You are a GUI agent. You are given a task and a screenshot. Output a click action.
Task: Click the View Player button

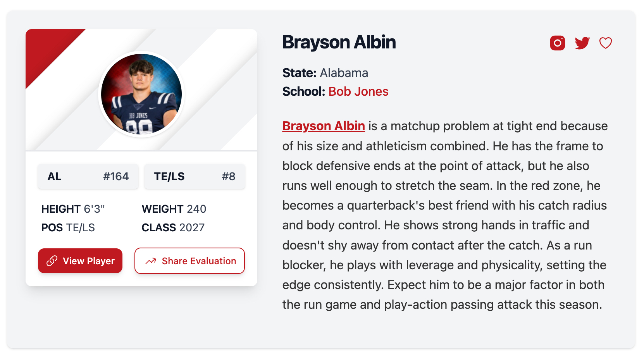pos(80,261)
